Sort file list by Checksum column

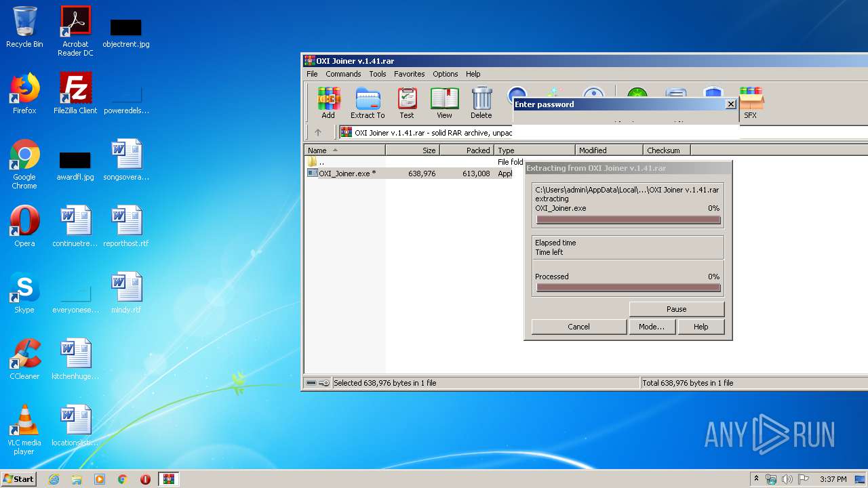point(667,150)
